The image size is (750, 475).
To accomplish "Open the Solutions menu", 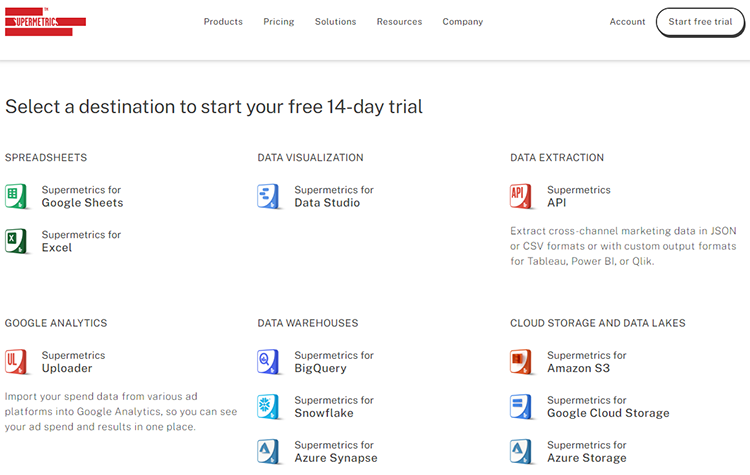I will point(335,22).
